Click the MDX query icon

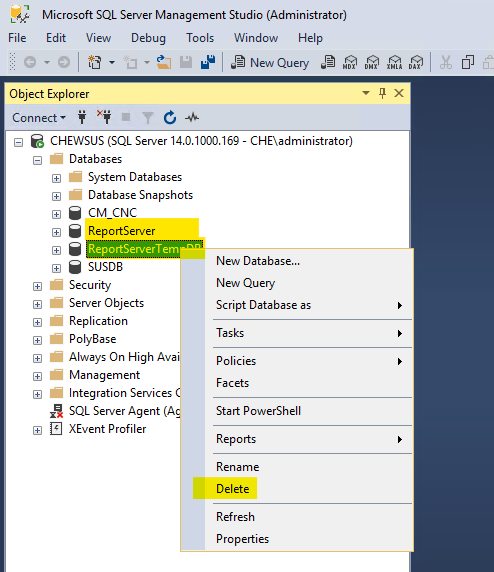[350, 62]
